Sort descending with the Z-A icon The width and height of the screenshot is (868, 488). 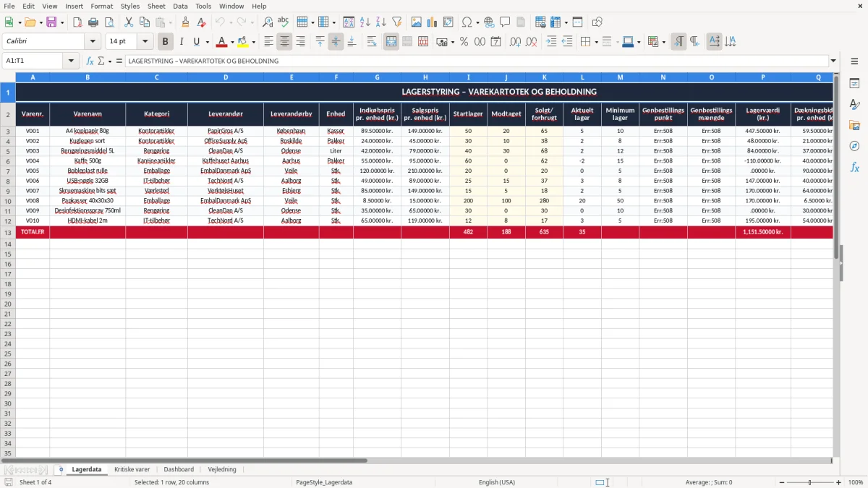[381, 22]
